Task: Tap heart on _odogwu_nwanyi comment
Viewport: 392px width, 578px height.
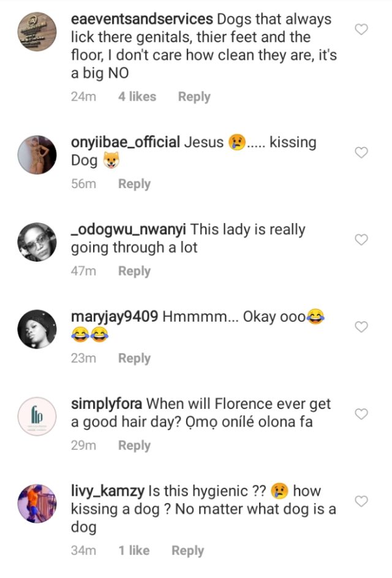Action: [361, 240]
